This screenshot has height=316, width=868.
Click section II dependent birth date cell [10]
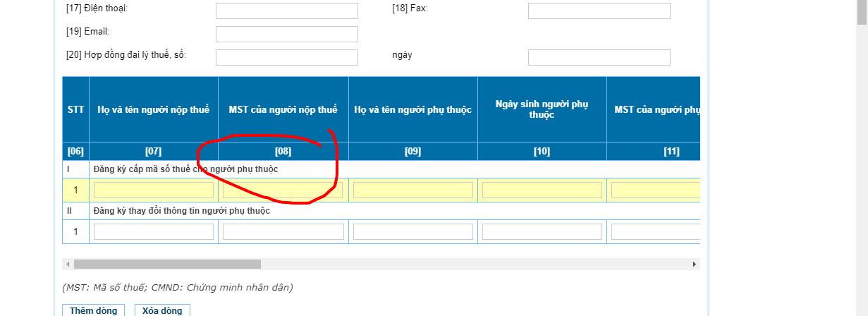tap(542, 231)
